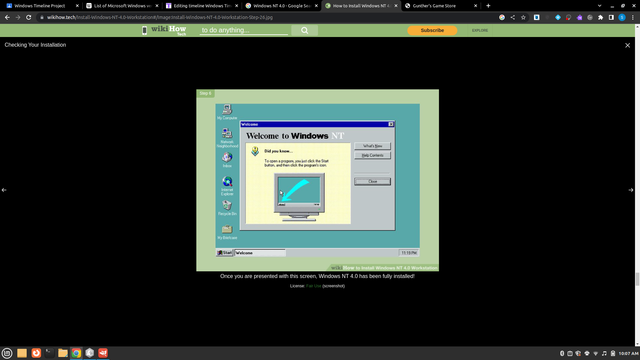Click the light-blue diamond extension icon

[x=558, y=18]
